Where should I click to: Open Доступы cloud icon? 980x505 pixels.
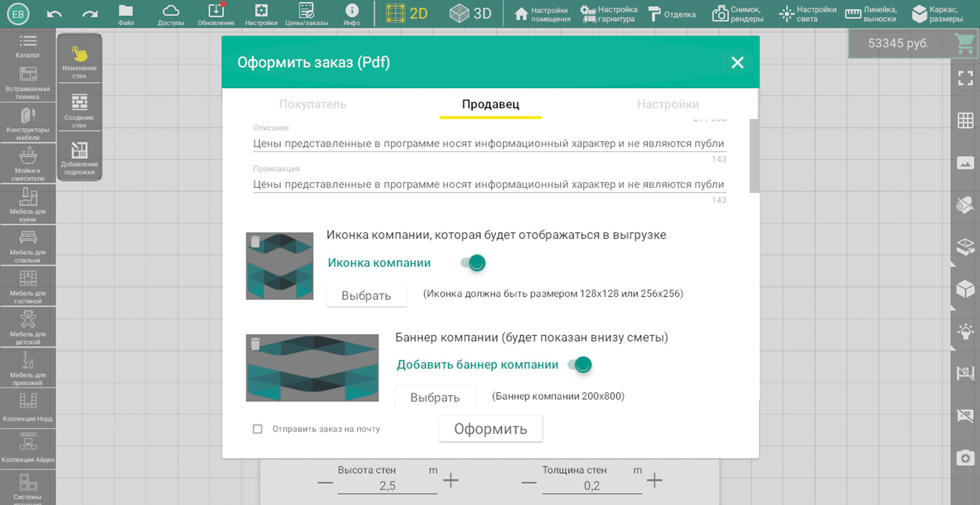170,14
